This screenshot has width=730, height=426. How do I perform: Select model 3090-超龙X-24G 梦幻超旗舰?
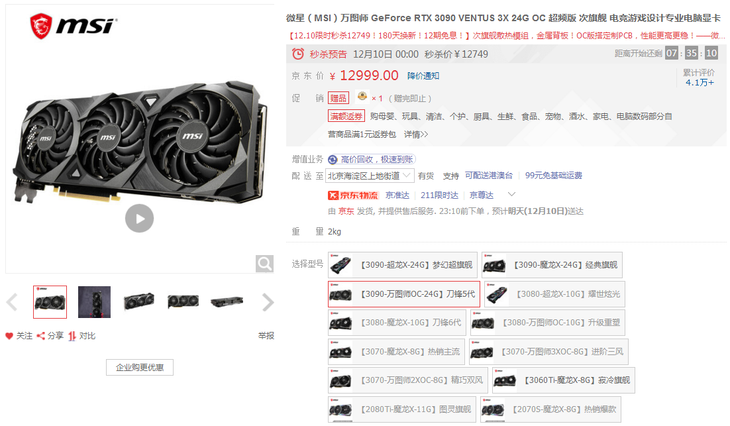tap(403, 265)
